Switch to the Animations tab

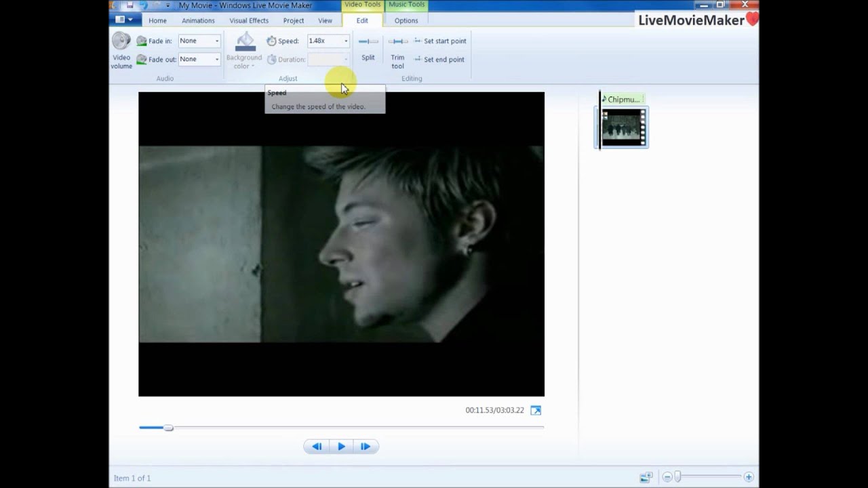(198, 20)
